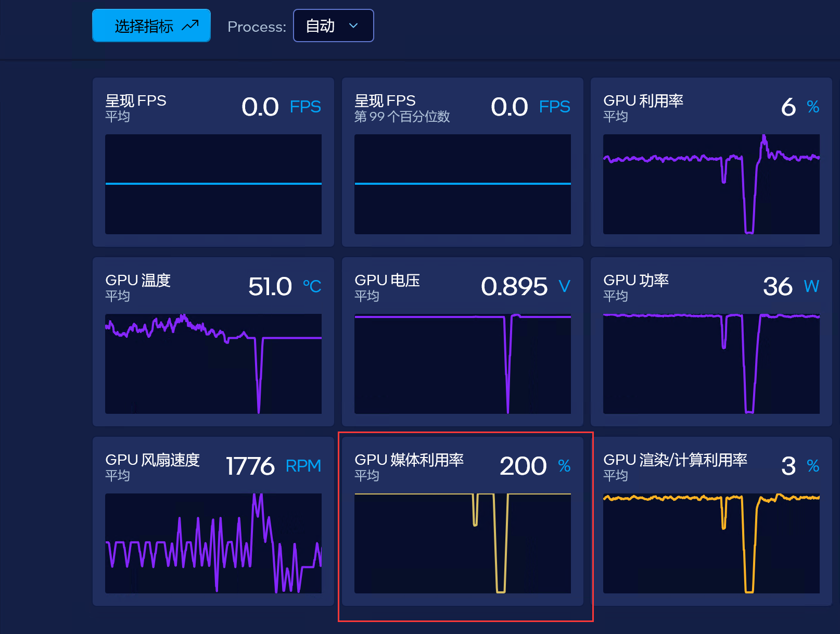Click the 51.0 °C temperature reading
The image size is (840, 634).
(x=285, y=286)
